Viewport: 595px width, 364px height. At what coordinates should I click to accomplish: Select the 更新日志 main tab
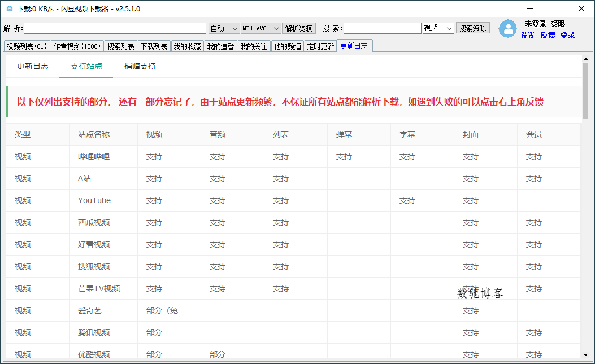pos(354,46)
